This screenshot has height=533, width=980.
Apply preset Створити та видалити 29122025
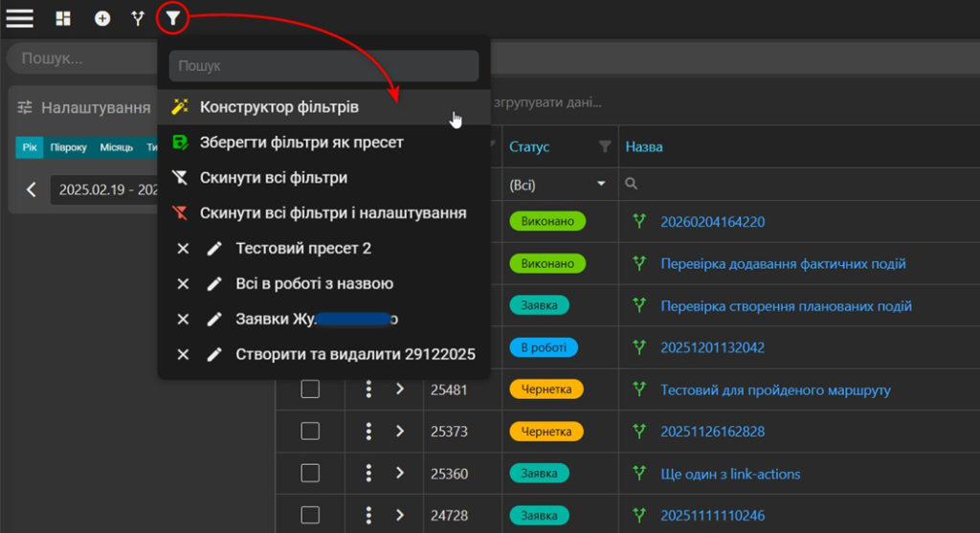click(355, 354)
